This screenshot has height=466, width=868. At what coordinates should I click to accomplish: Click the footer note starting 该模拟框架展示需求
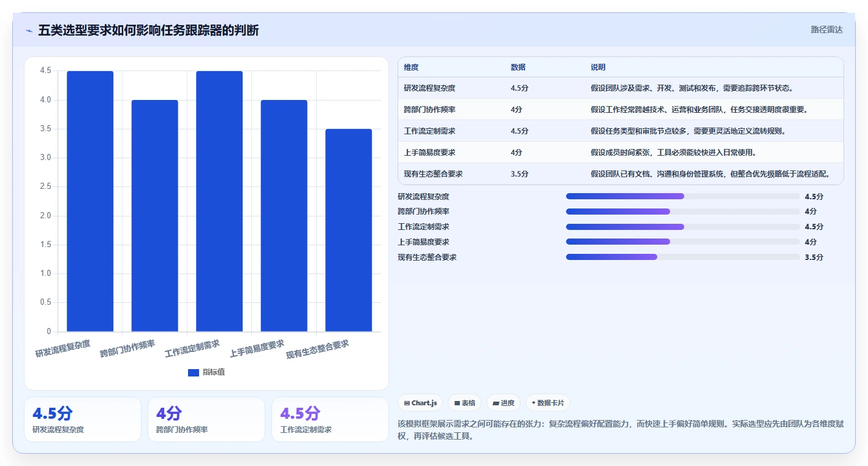621,430
